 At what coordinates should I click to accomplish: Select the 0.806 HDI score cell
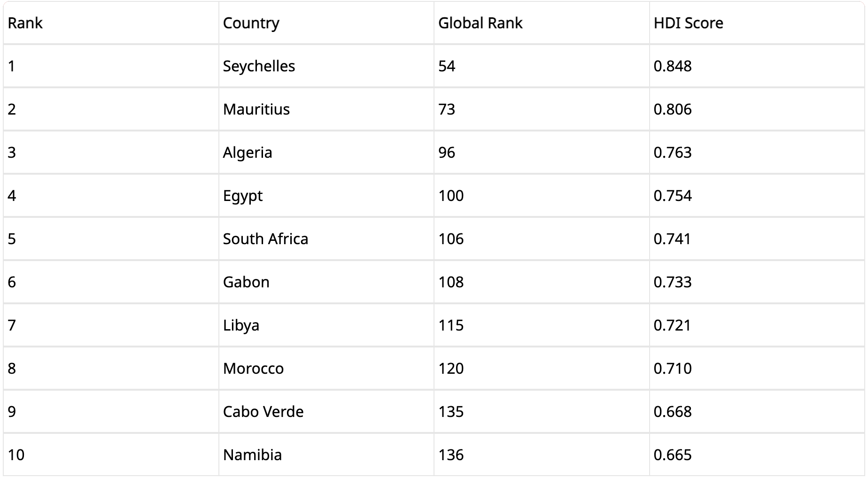[673, 109]
